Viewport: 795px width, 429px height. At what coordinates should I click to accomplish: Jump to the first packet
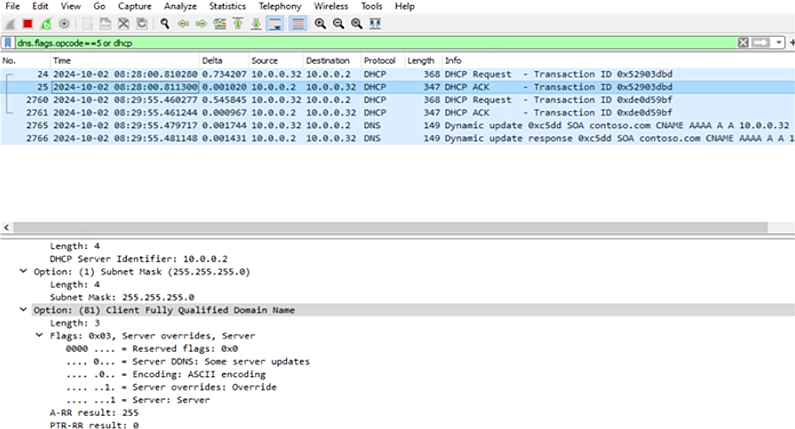point(238,24)
